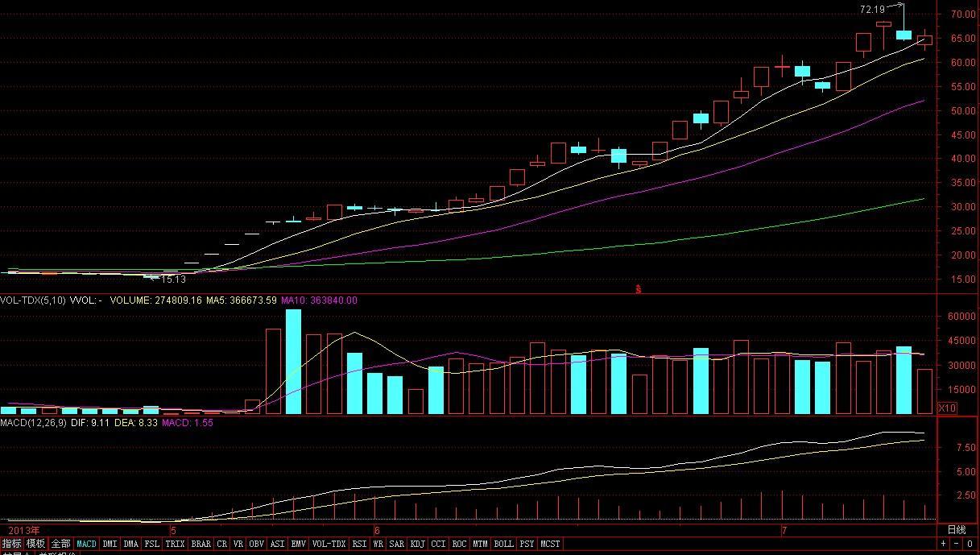
Task: Show the EMV indicator
Action: pyautogui.click(x=298, y=544)
